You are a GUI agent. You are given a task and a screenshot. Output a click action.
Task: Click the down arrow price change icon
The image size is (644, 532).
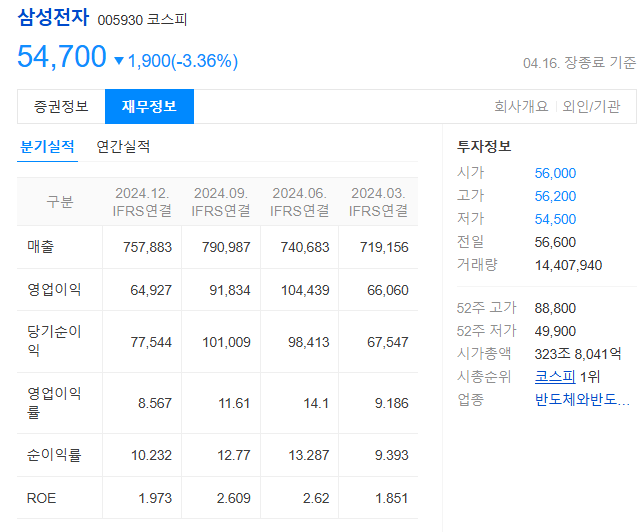coord(119,61)
